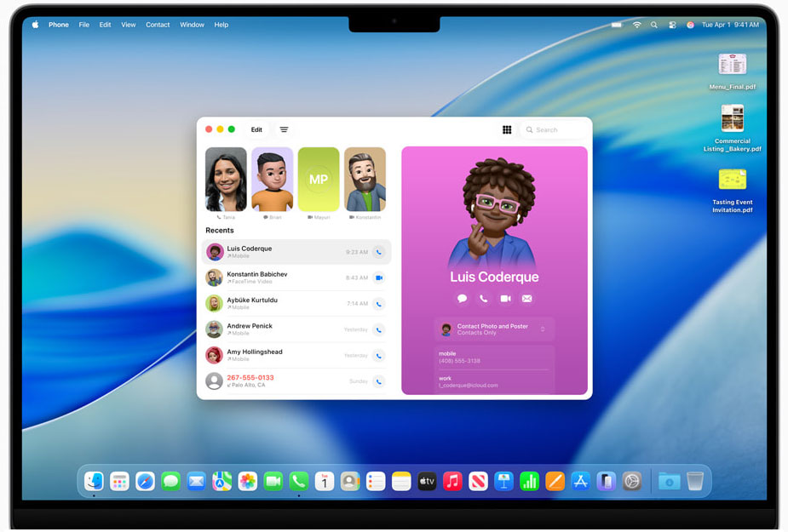Send a message via the speech bubble icon on Luis's card
Viewport: 788px width, 532px height.
point(461,299)
